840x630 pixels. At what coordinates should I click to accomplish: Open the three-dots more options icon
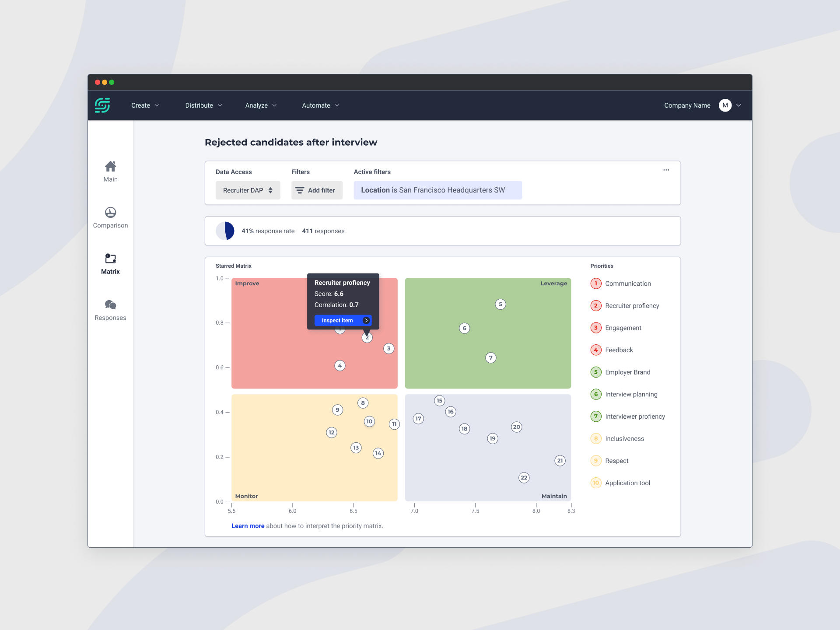pyautogui.click(x=666, y=170)
